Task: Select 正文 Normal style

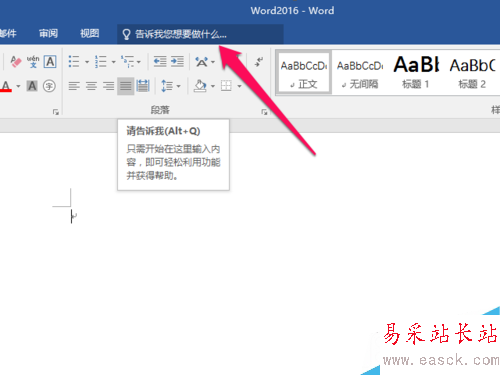Action: [x=304, y=73]
